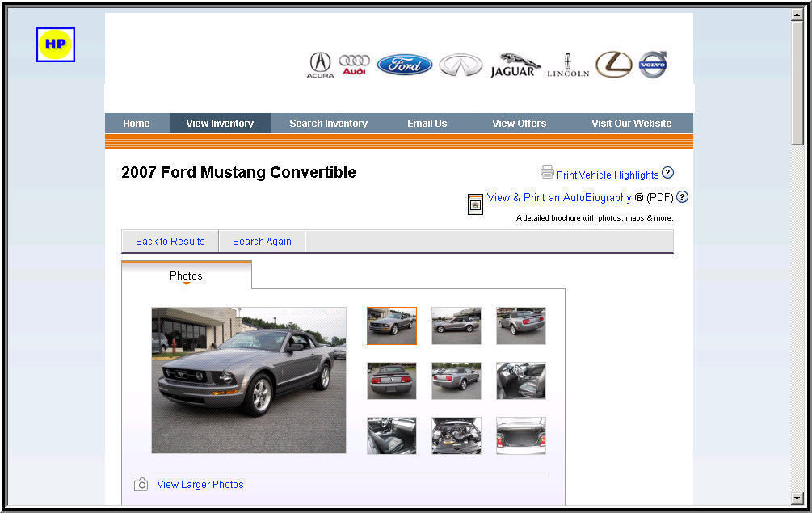Image resolution: width=812 pixels, height=513 pixels.
Task: Open Search Inventory navigation item
Action: 328,124
